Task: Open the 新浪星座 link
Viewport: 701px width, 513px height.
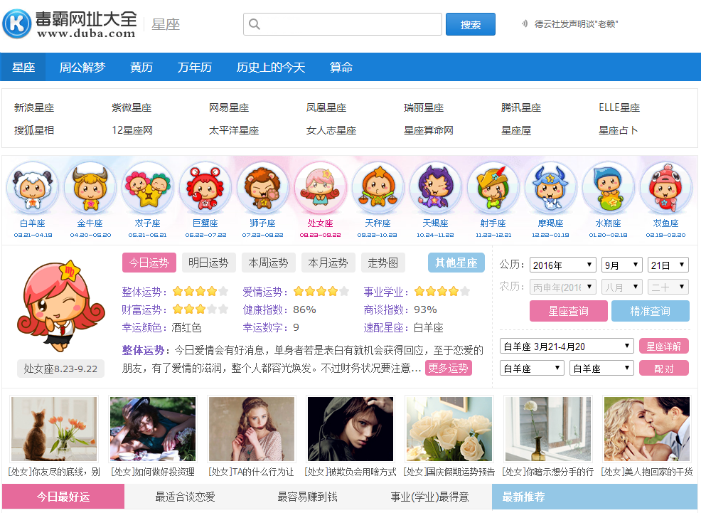Action: tap(33, 108)
